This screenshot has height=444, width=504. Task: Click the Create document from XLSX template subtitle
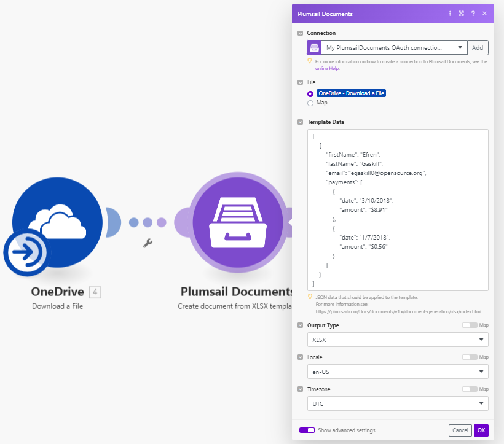click(235, 306)
